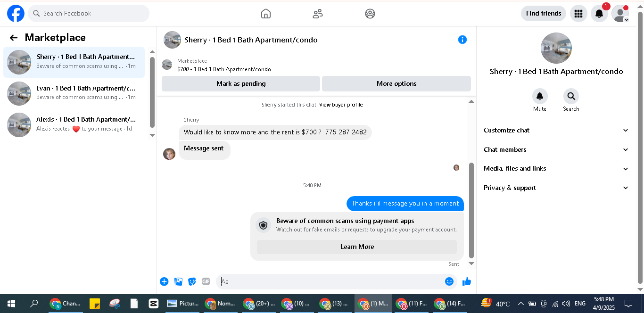Click the $700 listing title under Marketplace
This screenshot has width=644, height=313.
[x=224, y=69]
